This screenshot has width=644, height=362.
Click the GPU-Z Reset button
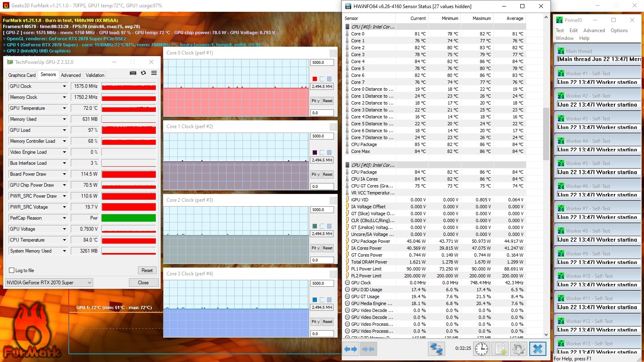(147, 270)
